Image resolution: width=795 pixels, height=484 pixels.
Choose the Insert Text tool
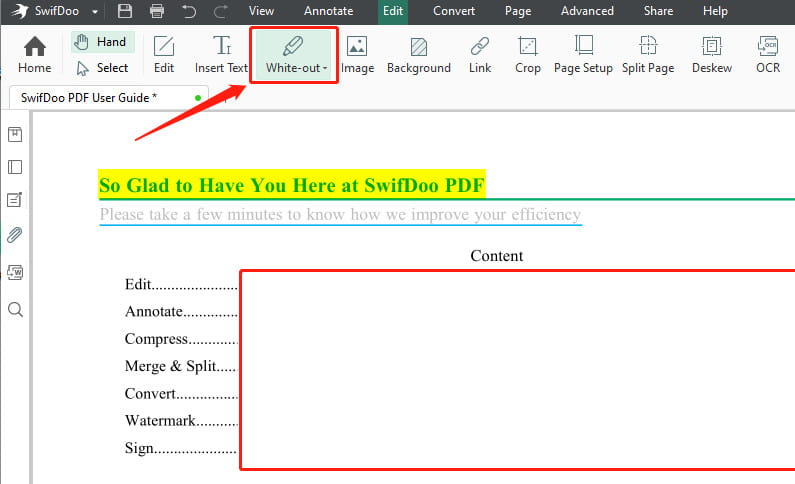coord(222,55)
